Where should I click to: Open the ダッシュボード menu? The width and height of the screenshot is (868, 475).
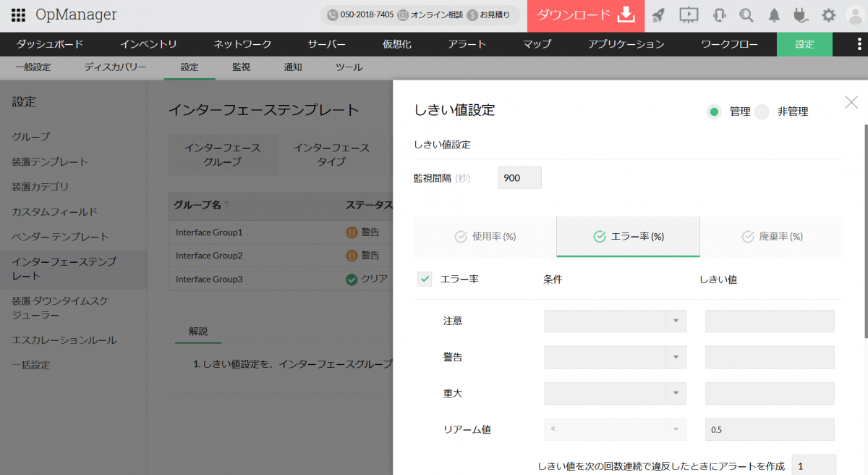(49, 44)
